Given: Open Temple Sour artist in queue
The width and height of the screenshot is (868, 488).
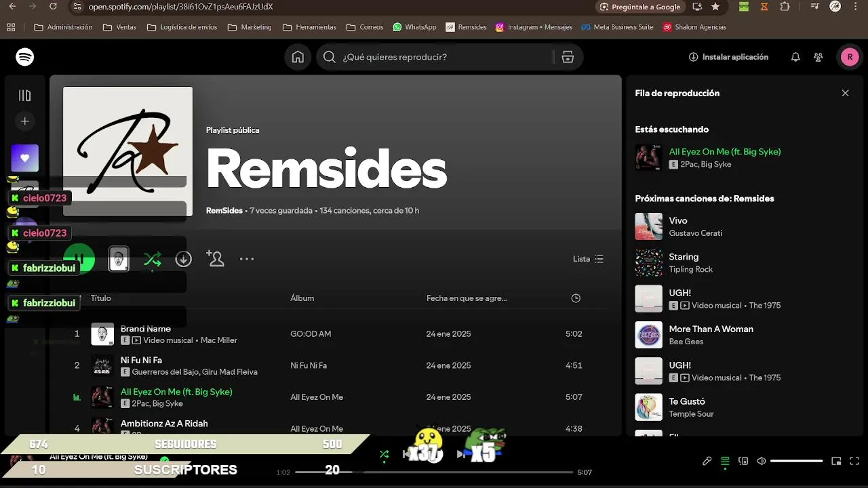Looking at the screenshot, I should 691,414.
